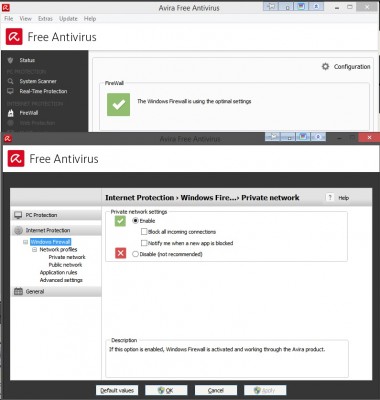
Task: Maximize the main Avira window
Action: tap(350, 7)
